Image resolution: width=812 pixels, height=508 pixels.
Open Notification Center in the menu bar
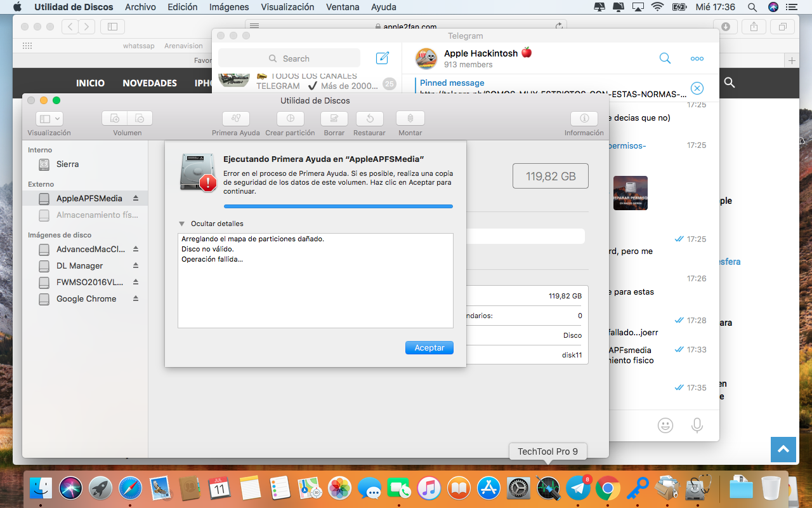coord(792,7)
